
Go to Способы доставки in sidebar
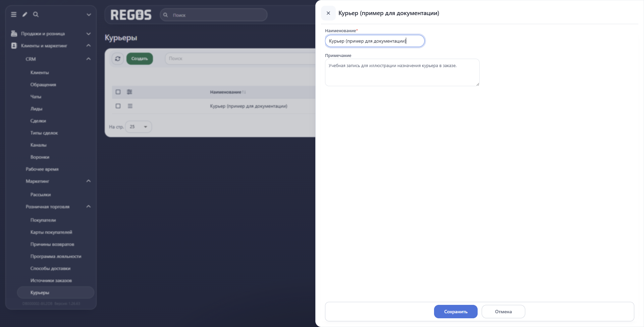[x=50, y=268]
